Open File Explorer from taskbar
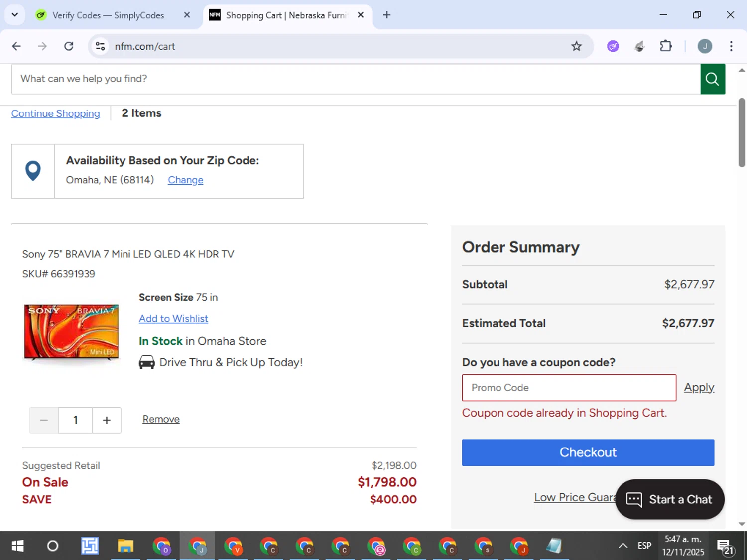Image resolution: width=747 pixels, height=560 pixels. 125,546
